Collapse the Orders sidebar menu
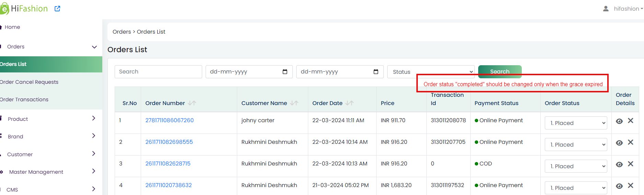This screenshot has width=644, height=195. pos(94,47)
